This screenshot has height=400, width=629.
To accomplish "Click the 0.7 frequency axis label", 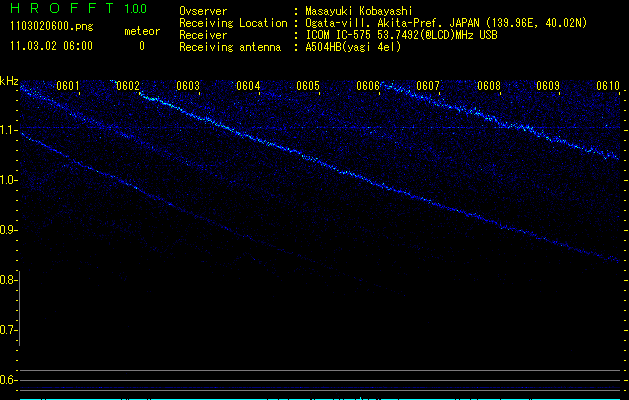I will click(x=8, y=330).
